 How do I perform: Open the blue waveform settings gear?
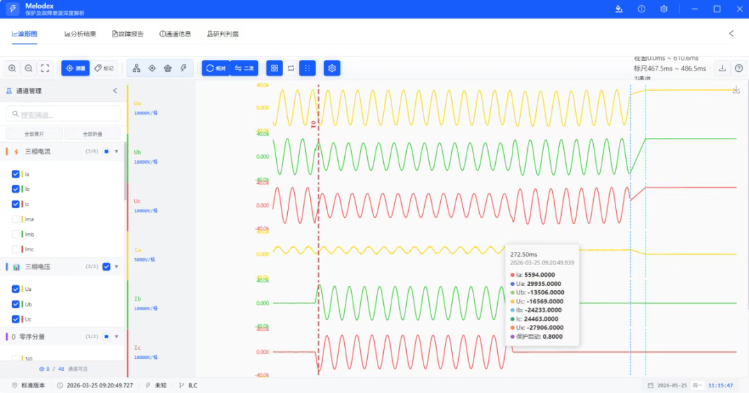(332, 68)
